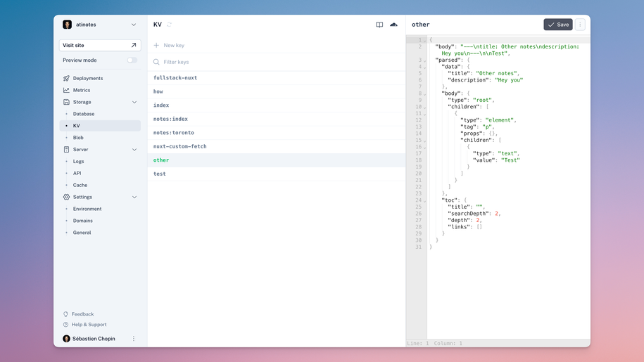The height and width of the screenshot is (362, 644).
Task: Collapse the Server section chevron
Action: [x=134, y=150]
